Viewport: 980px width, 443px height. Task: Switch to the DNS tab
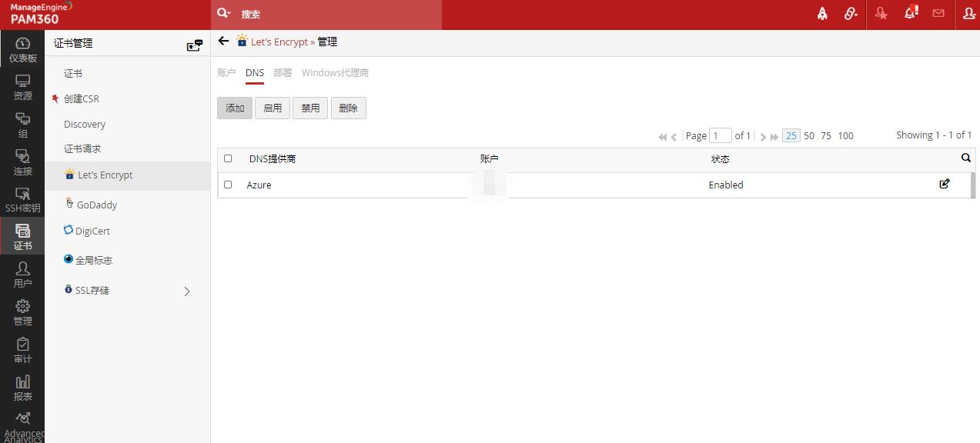[x=255, y=73]
